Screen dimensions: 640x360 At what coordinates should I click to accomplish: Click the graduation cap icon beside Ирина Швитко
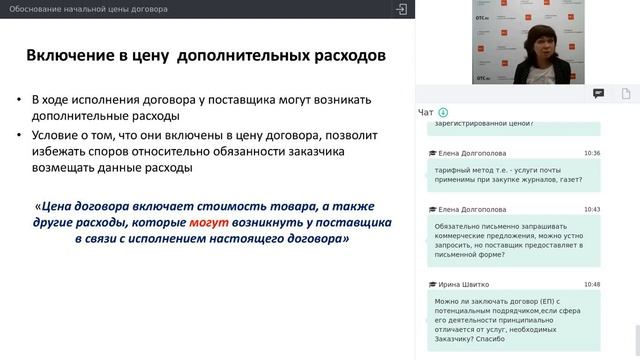(433, 284)
